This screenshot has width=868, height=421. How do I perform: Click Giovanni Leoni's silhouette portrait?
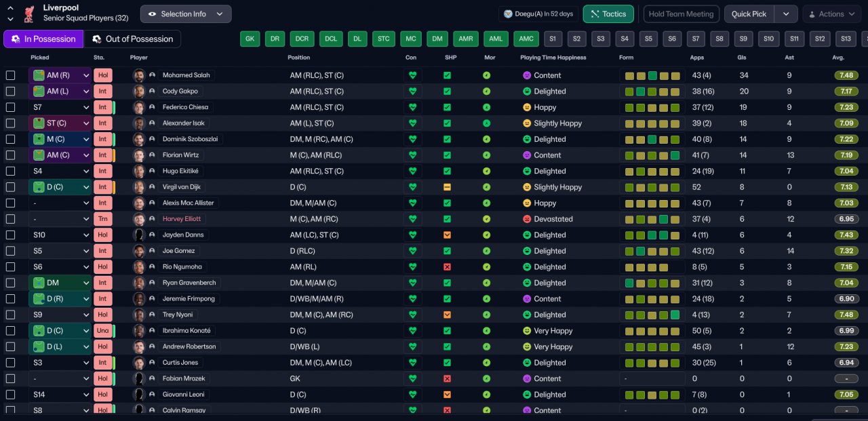coord(139,395)
